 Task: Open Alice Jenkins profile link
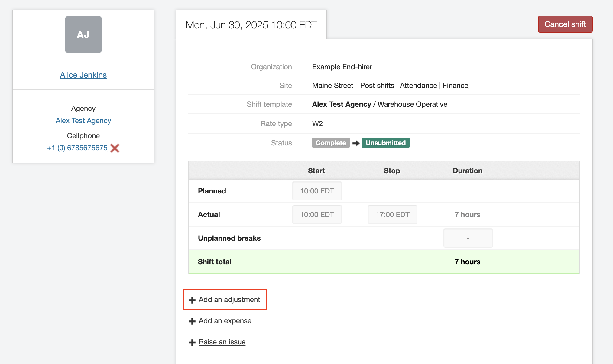(83, 75)
